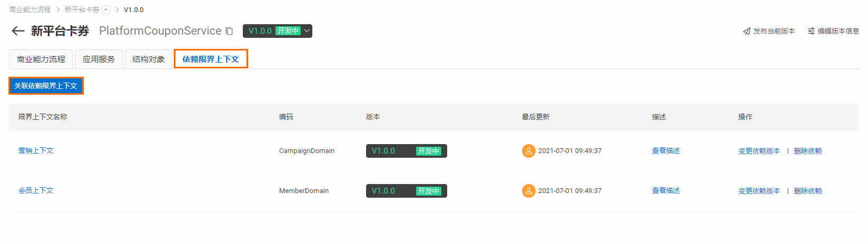Image resolution: width=868 pixels, height=244 pixels.
Task: Open the V1.0.0 开发中 version dropdown
Action: click(278, 31)
